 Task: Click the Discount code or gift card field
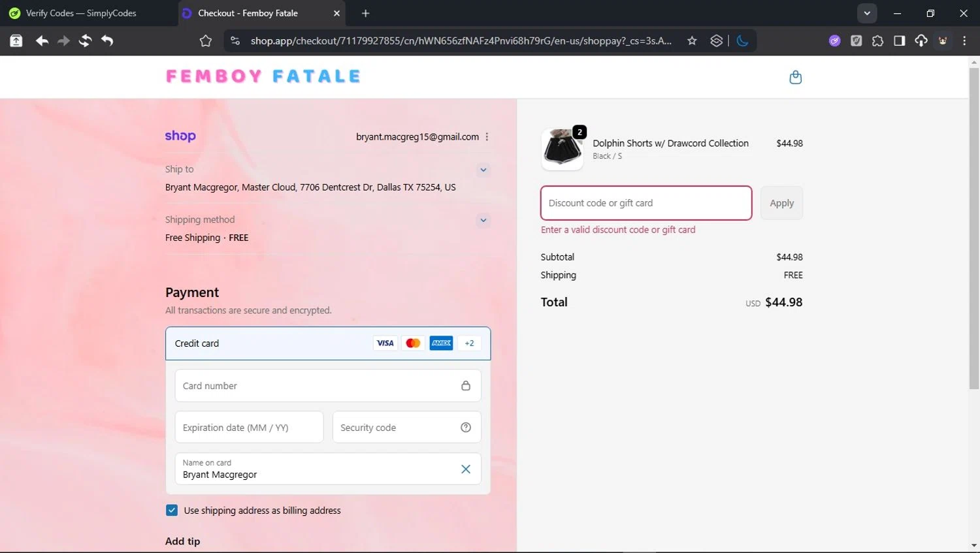[646, 203]
